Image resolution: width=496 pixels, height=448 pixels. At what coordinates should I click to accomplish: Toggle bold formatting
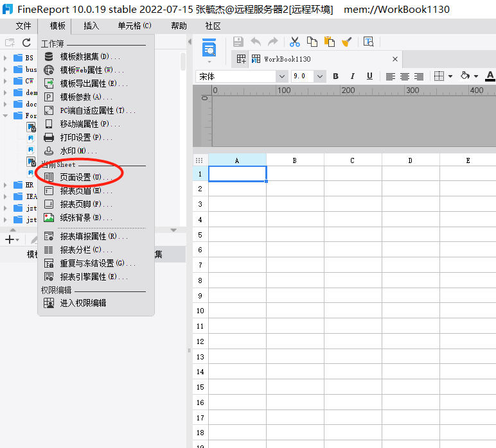(335, 76)
